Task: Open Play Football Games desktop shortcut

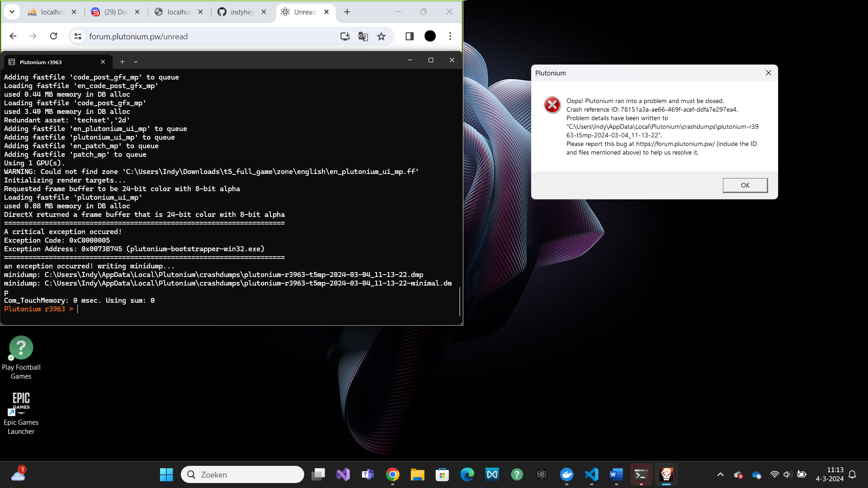Action: pos(21,358)
